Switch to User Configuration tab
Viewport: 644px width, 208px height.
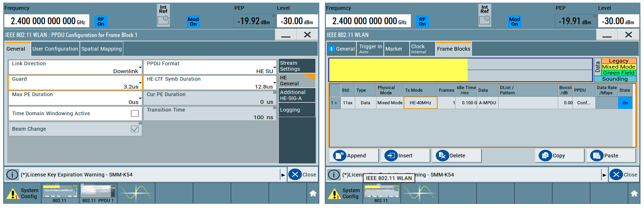click(55, 49)
